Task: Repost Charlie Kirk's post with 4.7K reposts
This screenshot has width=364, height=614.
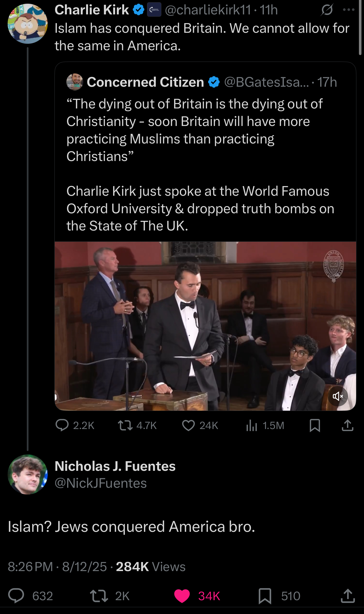Action: pyautogui.click(x=125, y=425)
